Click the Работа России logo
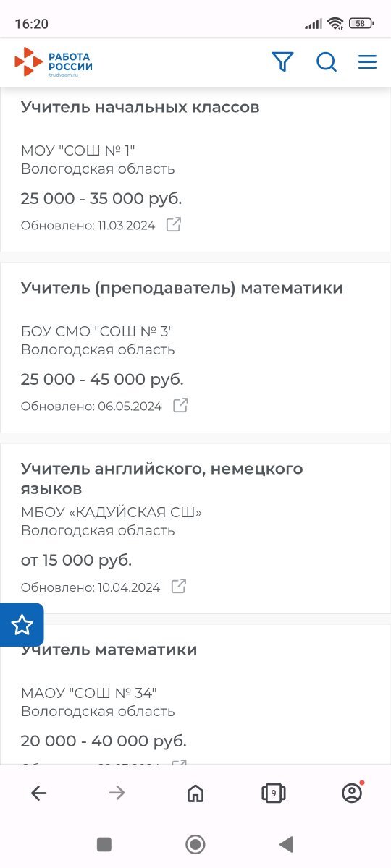 click(54, 62)
